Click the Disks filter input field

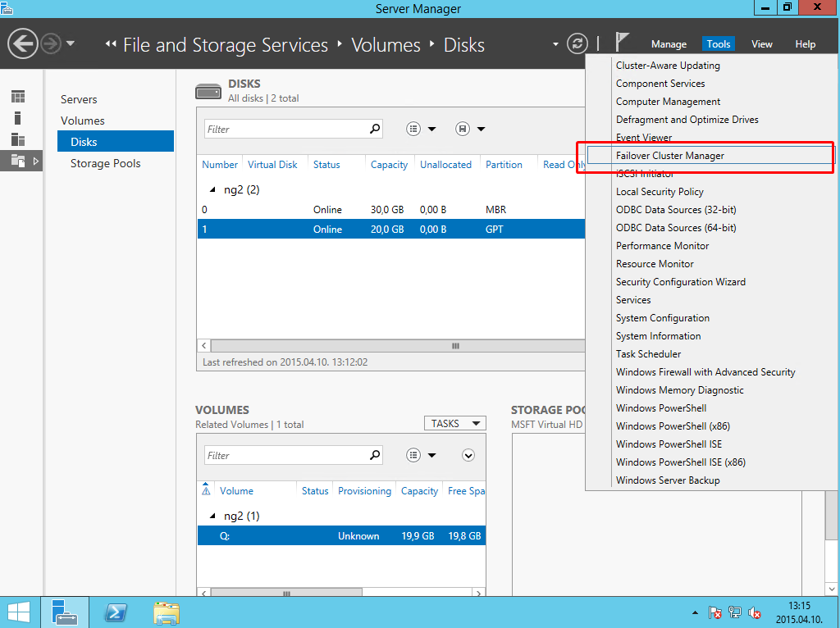click(285, 129)
